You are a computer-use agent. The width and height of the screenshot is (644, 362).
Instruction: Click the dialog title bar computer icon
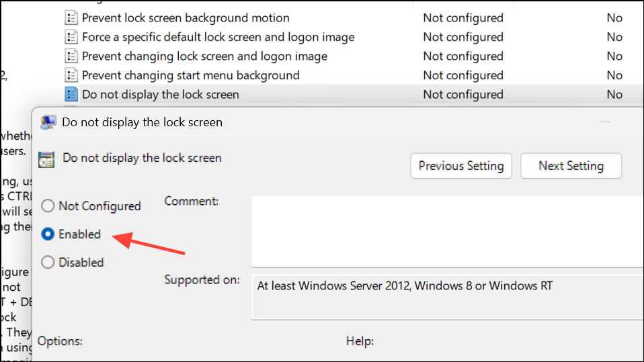(x=48, y=122)
